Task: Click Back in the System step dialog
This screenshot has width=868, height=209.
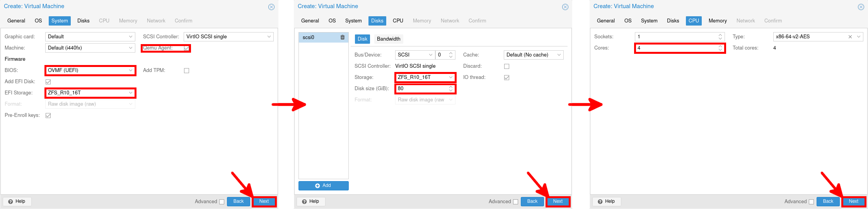Action: (238, 201)
